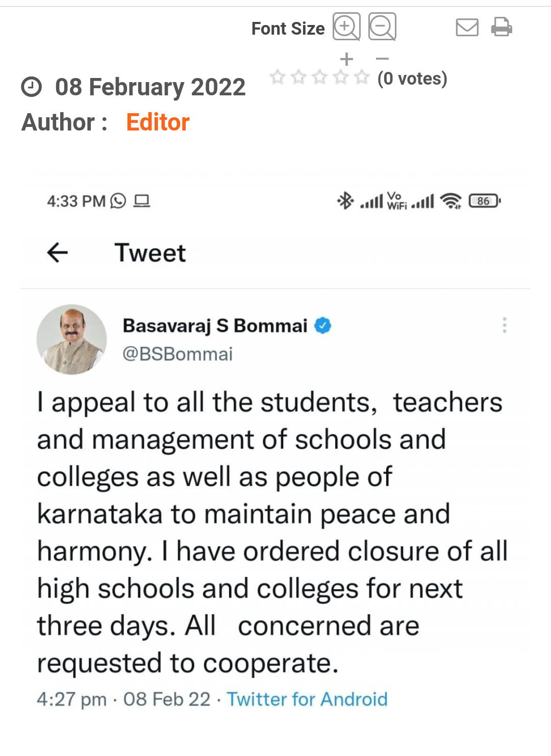Open the tweet's three-dot options menu
Screen dimensions: 551x756
tap(504, 325)
